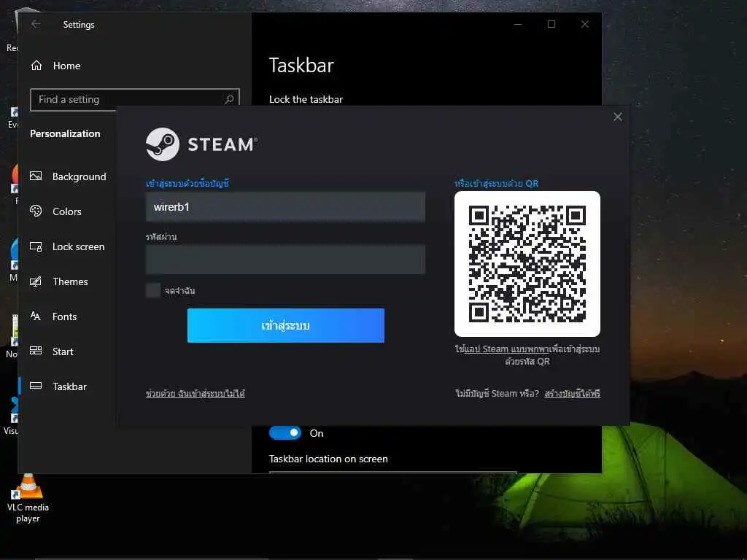The width and height of the screenshot is (747, 560).
Task: Click the Colors palette icon in sidebar
Action: click(36, 211)
